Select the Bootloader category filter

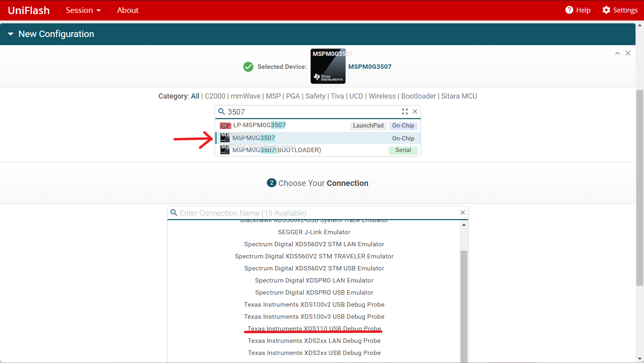[x=419, y=96]
